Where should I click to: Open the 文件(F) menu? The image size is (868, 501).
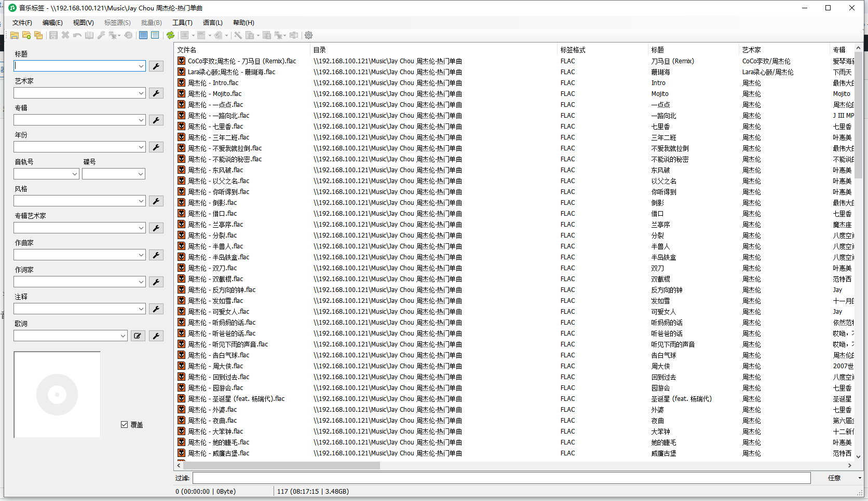click(22, 22)
